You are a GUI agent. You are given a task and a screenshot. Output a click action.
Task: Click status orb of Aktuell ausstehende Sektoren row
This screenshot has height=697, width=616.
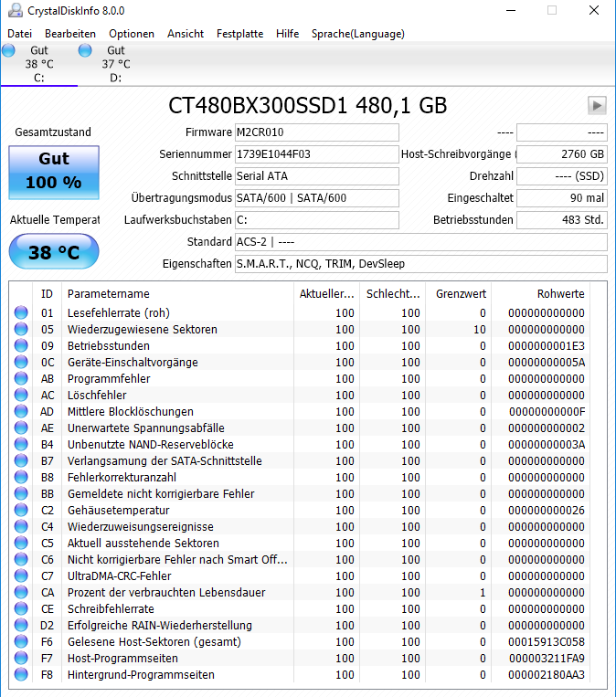click(21, 543)
